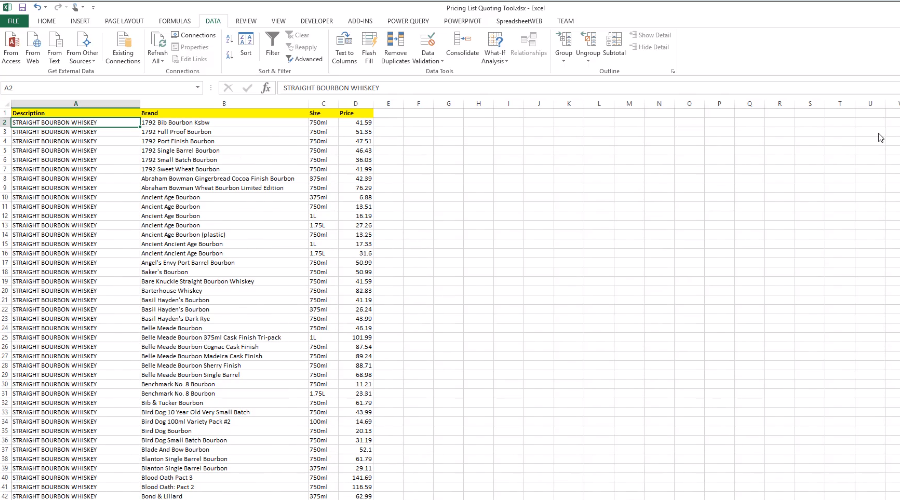This screenshot has height=500, width=900.
Task: Click Remove Duplicates
Action: click(395, 47)
